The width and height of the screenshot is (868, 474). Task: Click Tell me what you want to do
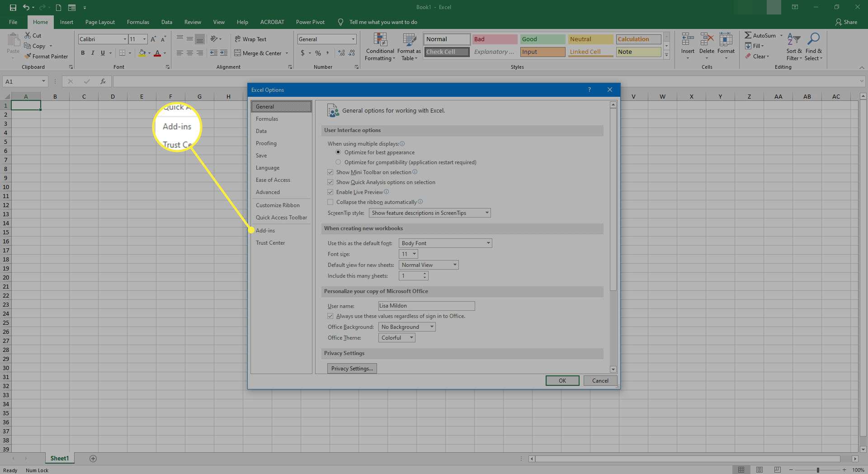click(383, 22)
